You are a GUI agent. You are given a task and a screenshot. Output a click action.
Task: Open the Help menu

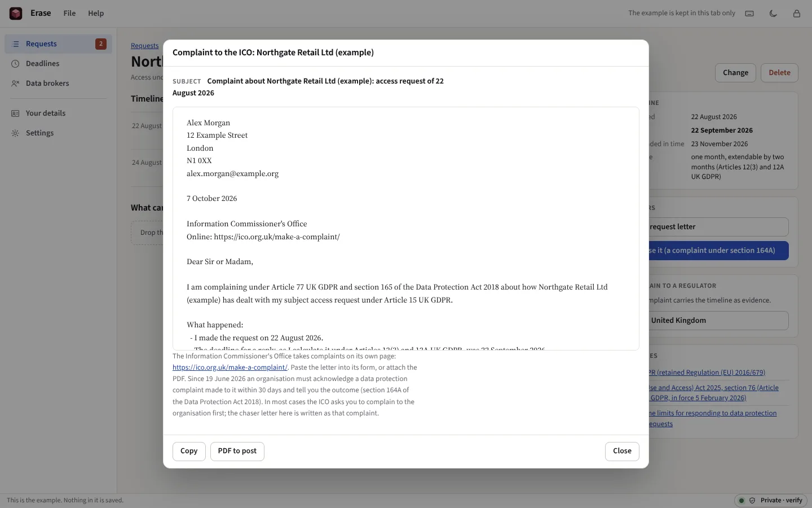pos(96,13)
